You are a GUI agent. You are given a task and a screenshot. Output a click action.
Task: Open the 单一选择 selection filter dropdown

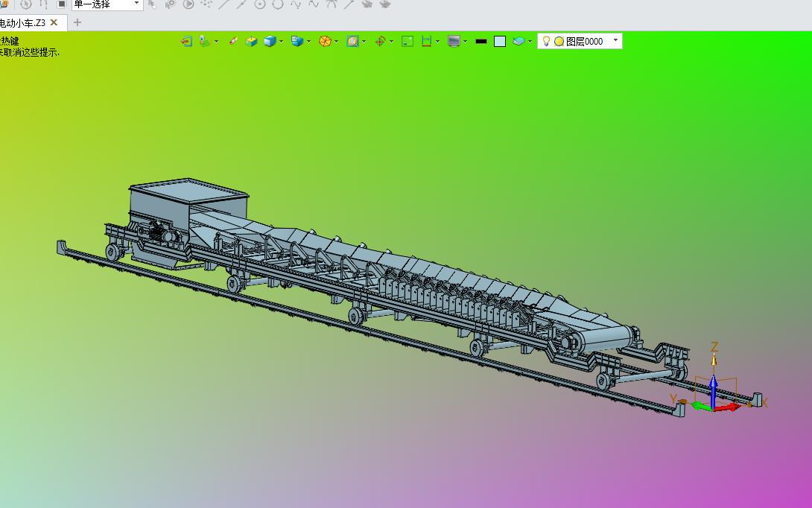[x=107, y=4]
